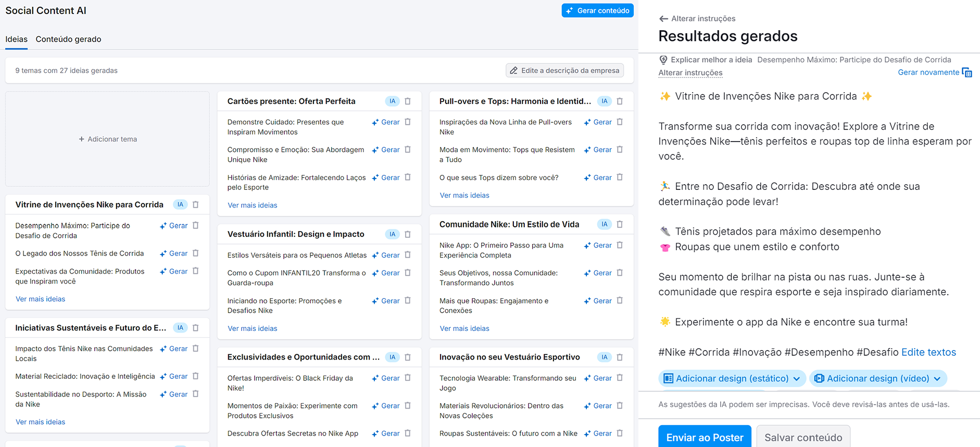
Task: Switch to the Conteúdo gerado tab
Action: click(x=68, y=39)
